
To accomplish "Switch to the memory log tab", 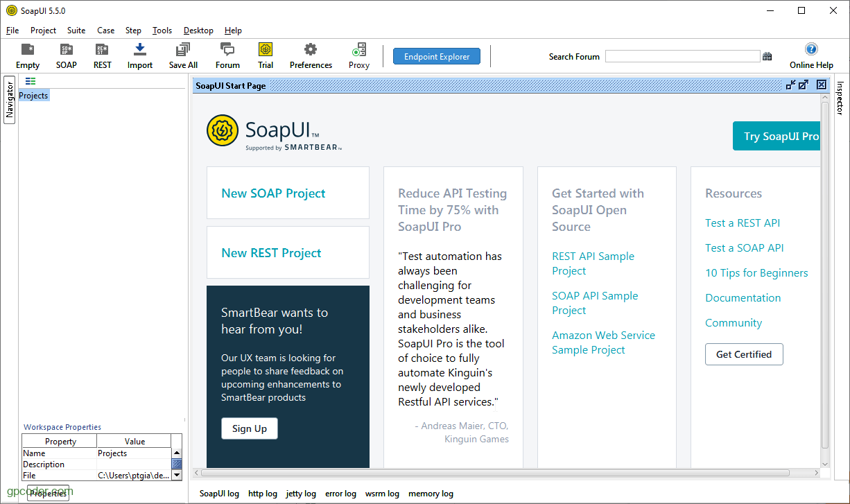I will [x=431, y=493].
